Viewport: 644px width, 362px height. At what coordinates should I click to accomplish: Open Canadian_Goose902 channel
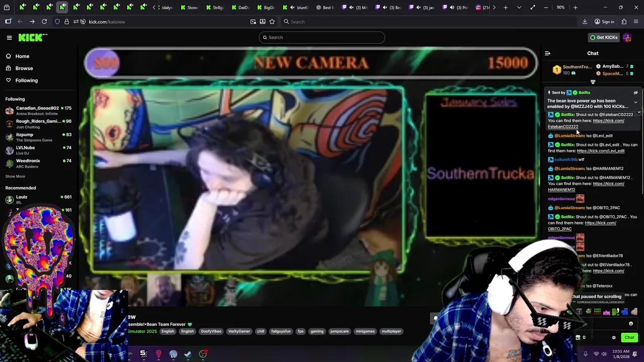(38, 111)
